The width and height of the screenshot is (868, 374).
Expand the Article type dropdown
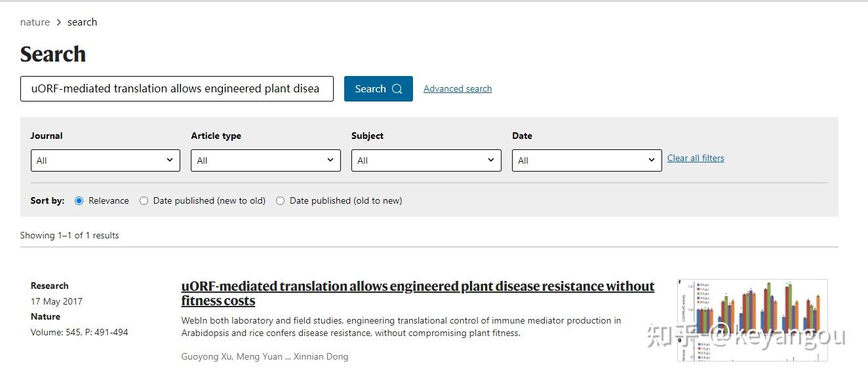[266, 160]
